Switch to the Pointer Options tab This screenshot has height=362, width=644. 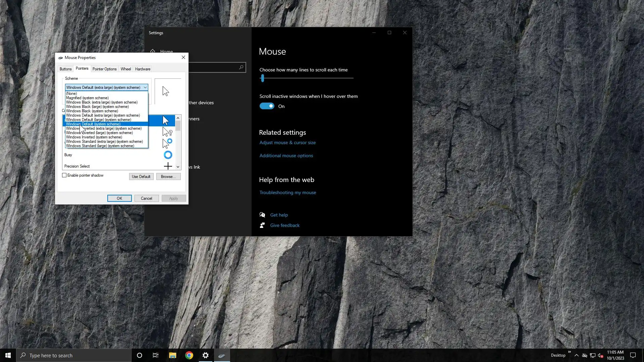pyautogui.click(x=104, y=69)
